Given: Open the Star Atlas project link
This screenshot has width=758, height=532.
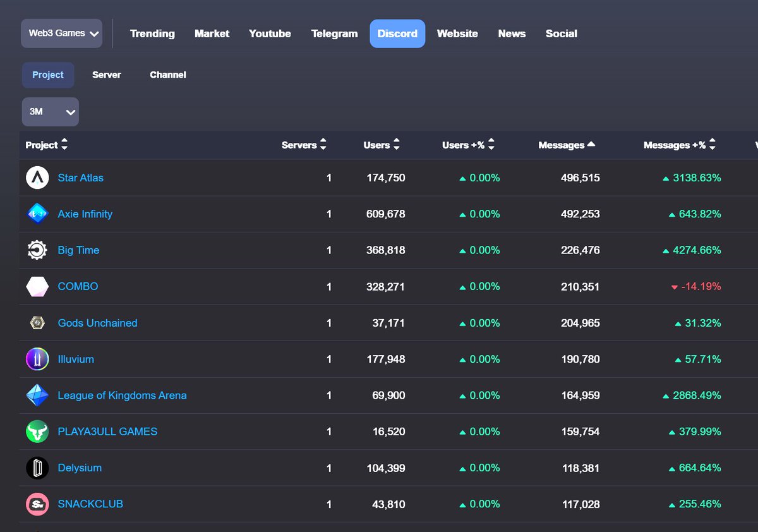Looking at the screenshot, I should 81,178.
